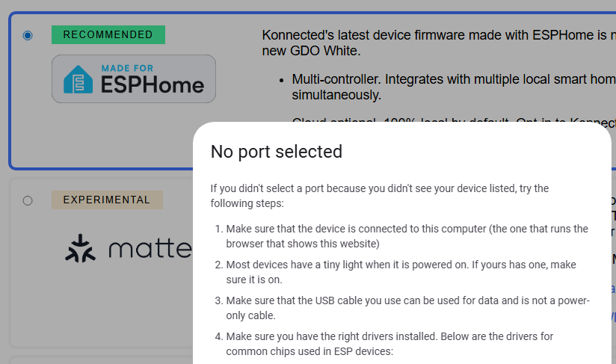Image resolution: width=616 pixels, height=364 pixels.
Task: Click the Matter three-pointed star icon
Action: point(78,248)
